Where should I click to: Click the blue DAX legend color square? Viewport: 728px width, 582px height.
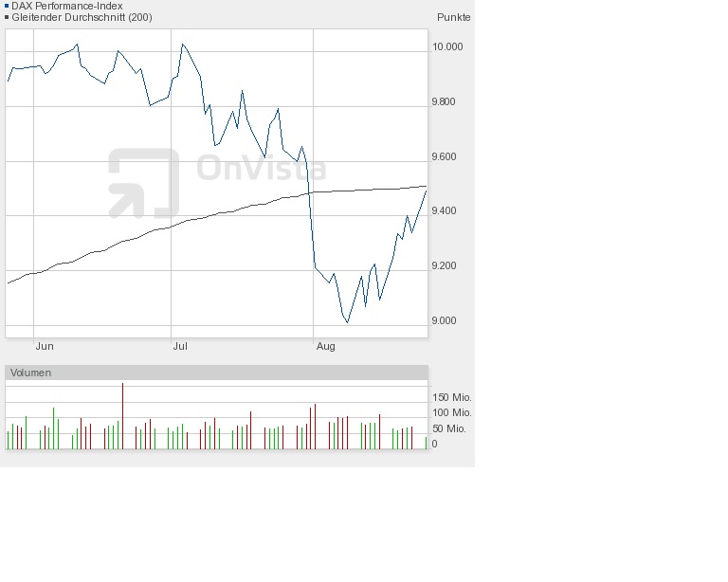point(7,6)
